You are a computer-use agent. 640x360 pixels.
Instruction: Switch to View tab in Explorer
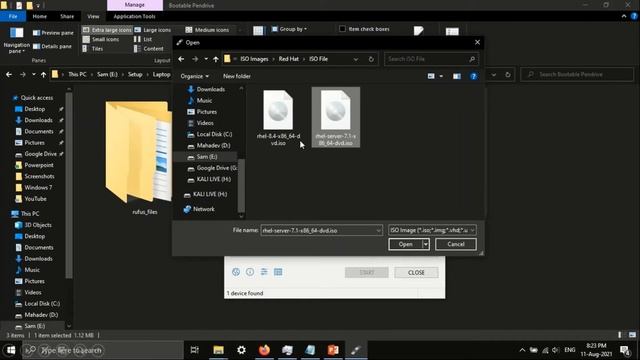pyautogui.click(x=93, y=16)
